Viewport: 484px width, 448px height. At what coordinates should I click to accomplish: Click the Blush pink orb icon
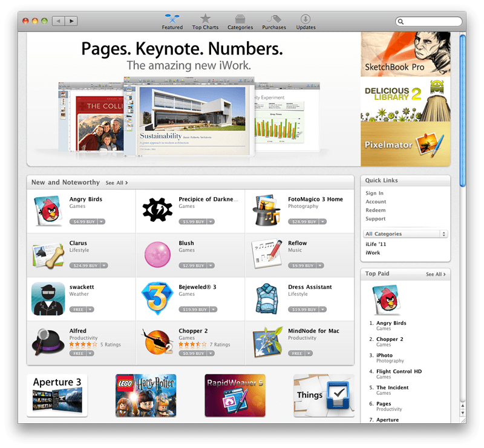click(158, 255)
